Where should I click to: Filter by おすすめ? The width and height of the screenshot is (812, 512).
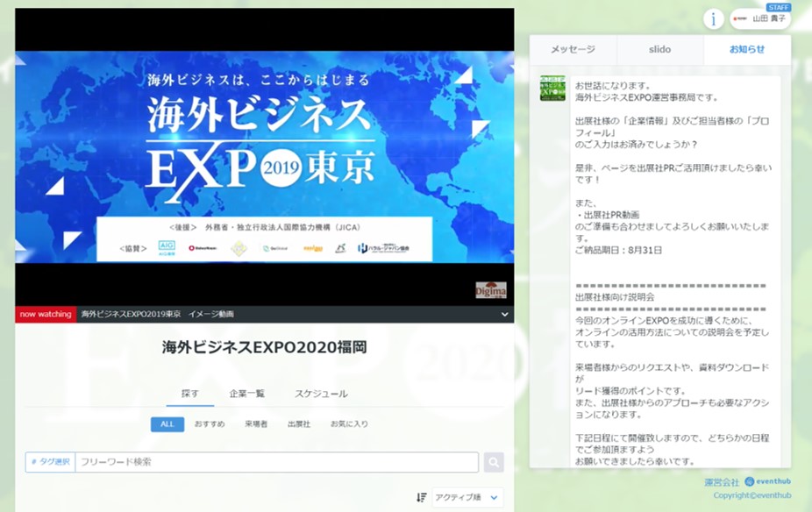pos(210,424)
